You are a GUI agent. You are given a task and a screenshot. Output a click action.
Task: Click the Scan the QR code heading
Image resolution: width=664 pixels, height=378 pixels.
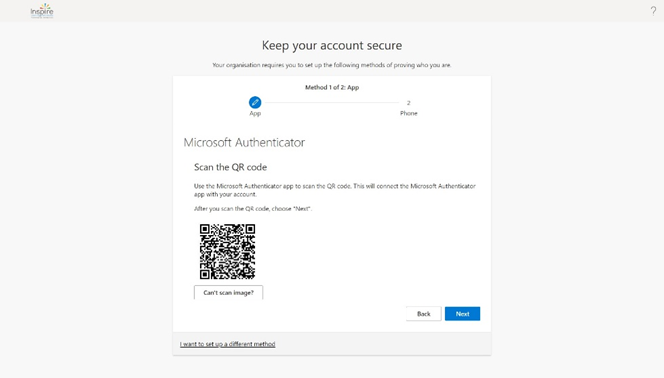(x=230, y=167)
